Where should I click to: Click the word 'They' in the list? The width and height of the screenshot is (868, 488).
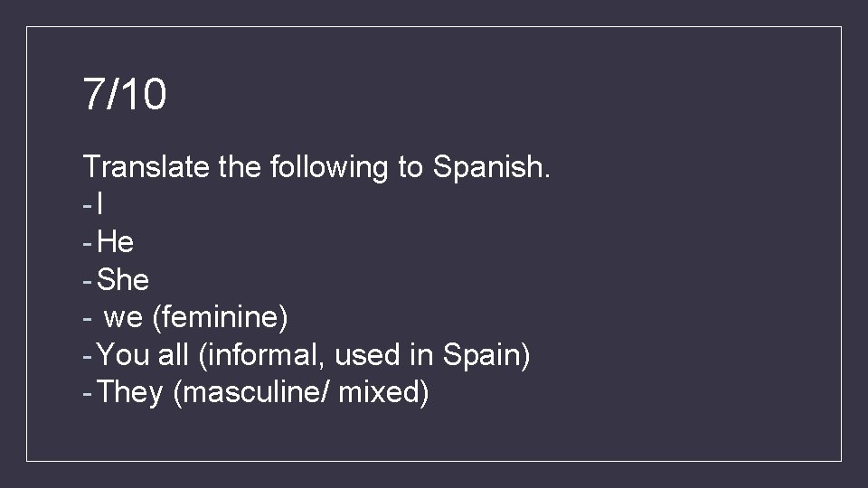(x=128, y=392)
